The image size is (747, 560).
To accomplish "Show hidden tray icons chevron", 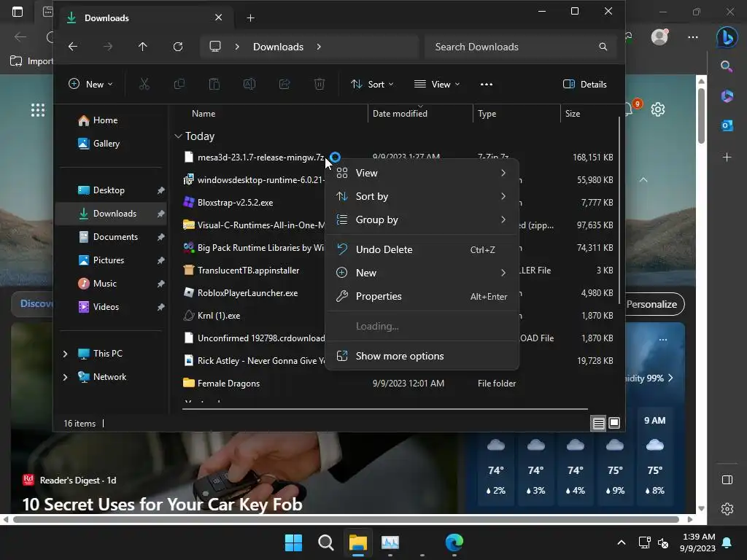I will [x=622, y=542].
